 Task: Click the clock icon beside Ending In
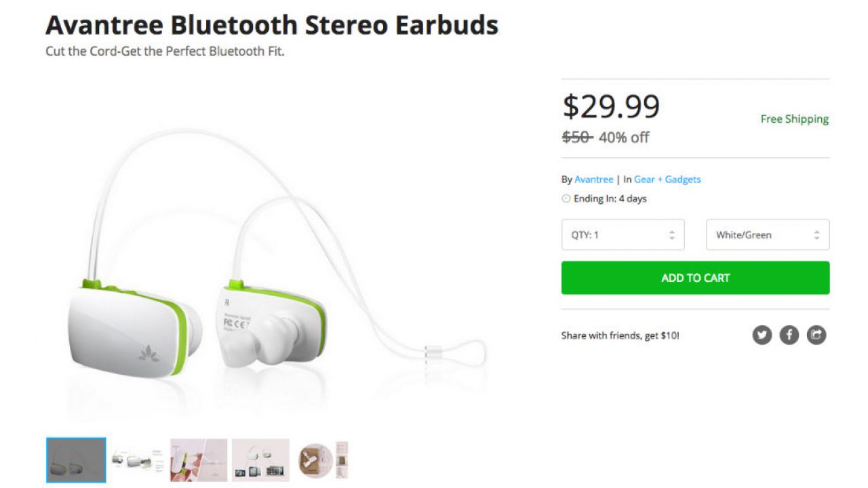[x=566, y=199]
